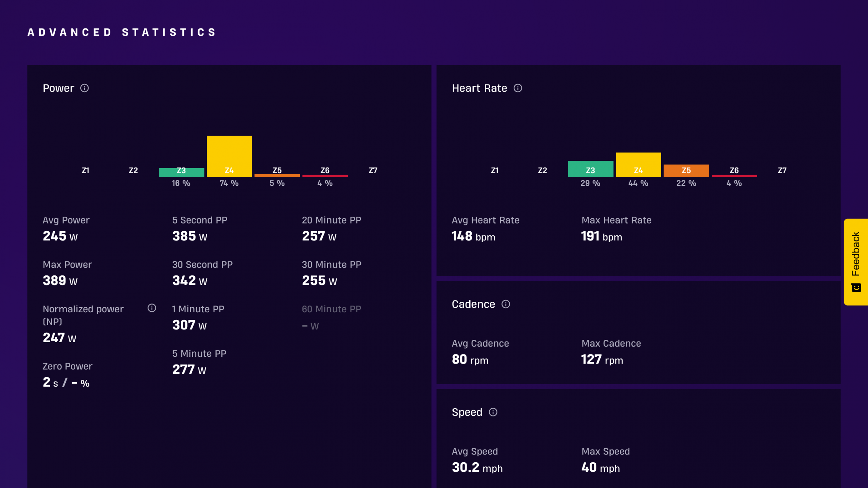The width and height of the screenshot is (868, 488).
Task: Select the yellow Z4 power zone bar
Action: click(229, 156)
